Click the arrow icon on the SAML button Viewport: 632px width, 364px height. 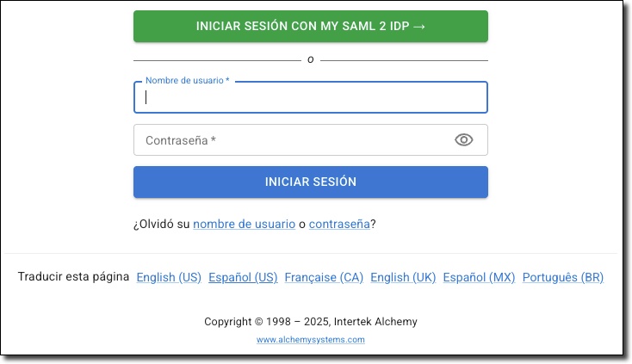click(419, 26)
